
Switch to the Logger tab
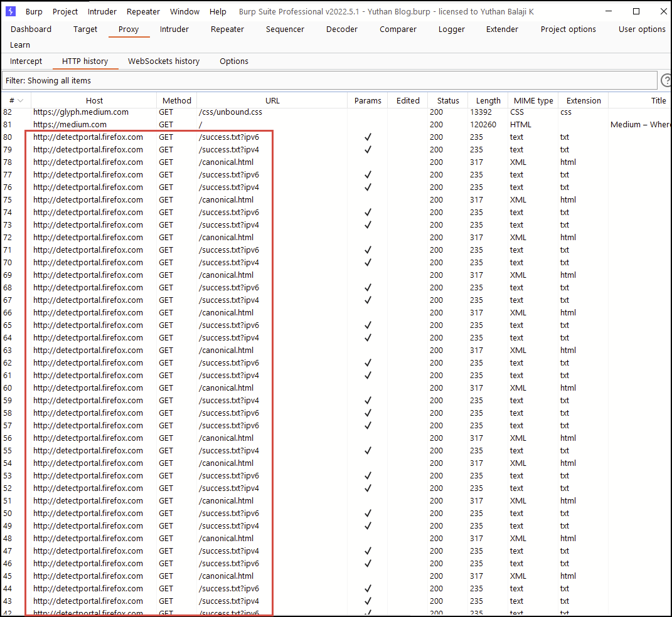tap(451, 29)
